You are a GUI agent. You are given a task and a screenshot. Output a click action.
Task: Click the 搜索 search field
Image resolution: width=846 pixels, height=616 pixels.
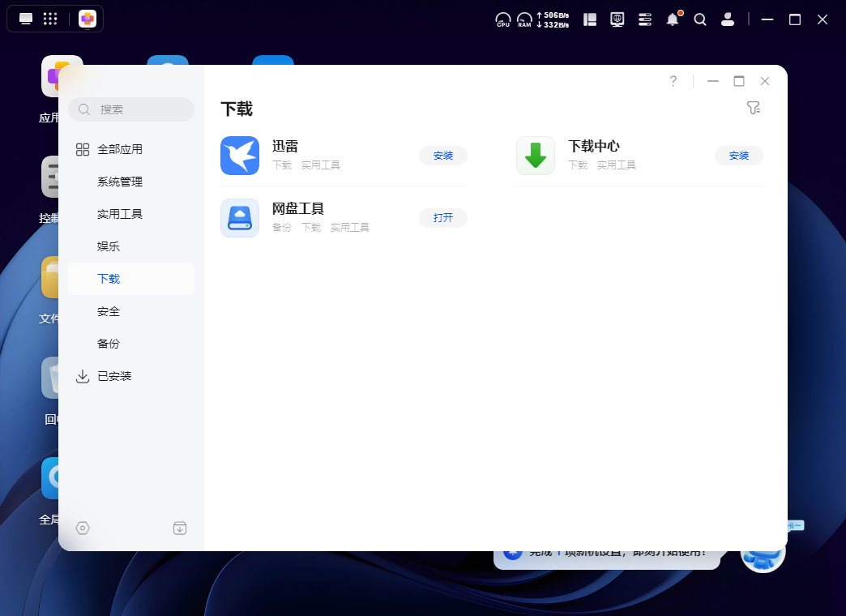coord(131,109)
